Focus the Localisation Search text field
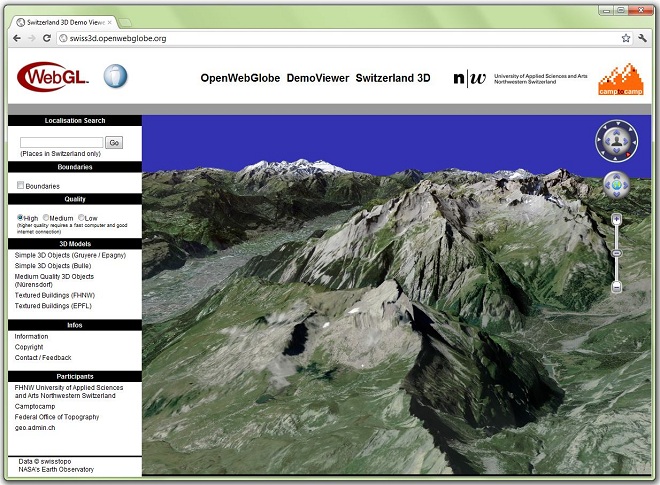The width and height of the screenshot is (660, 485). (61, 143)
